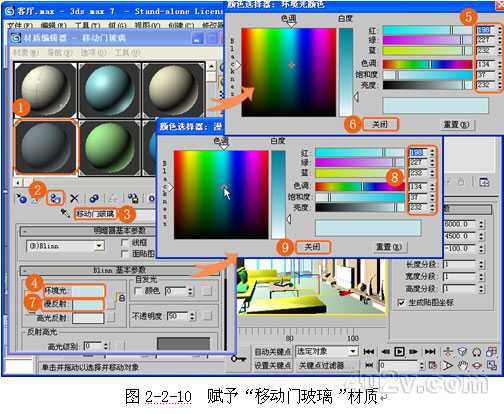504x414 pixels.
Task: Click the diamond-shaped navigation icon
Action: 462,352
